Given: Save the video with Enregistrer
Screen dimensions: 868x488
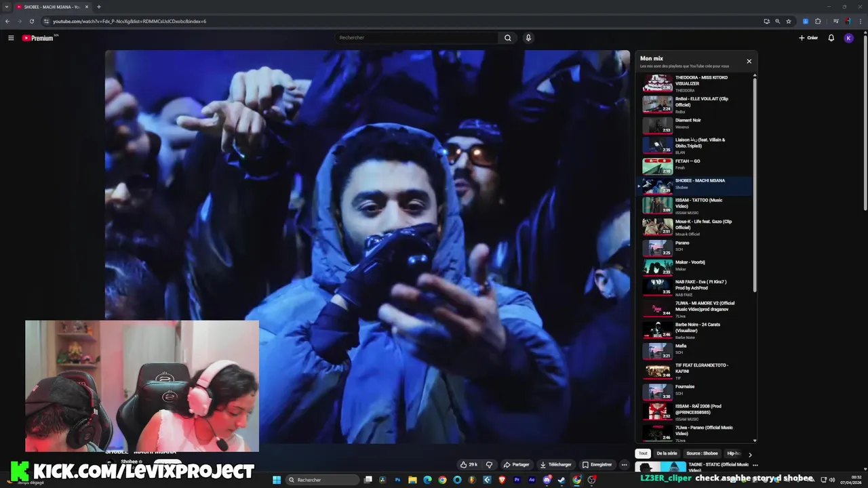Looking at the screenshot, I should click(x=597, y=464).
